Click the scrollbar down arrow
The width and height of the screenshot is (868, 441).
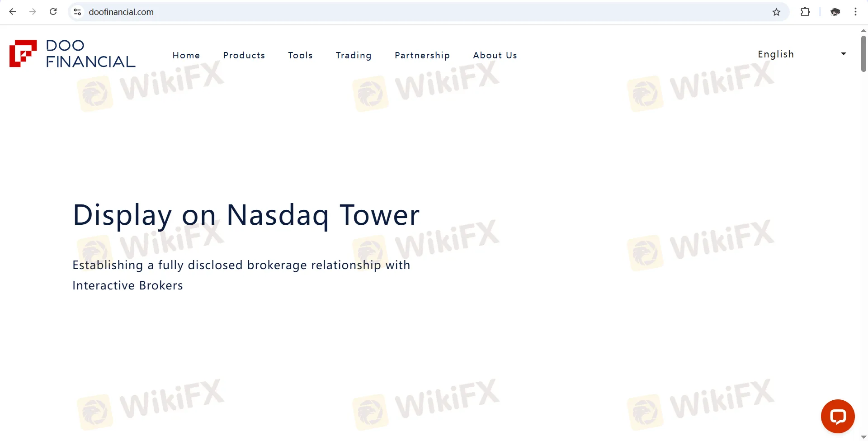(863, 437)
